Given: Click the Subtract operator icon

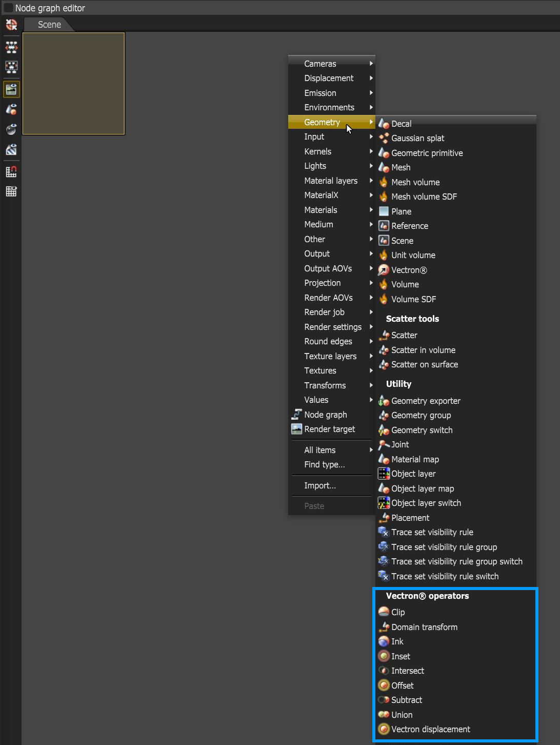Looking at the screenshot, I should click(x=384, y=700).
